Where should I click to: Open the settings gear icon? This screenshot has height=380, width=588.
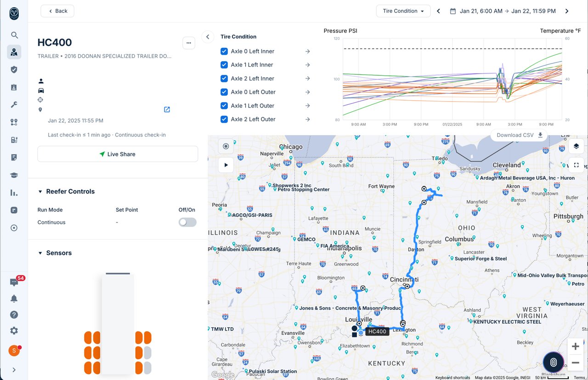pyautogui.click(x=14, y=330)
